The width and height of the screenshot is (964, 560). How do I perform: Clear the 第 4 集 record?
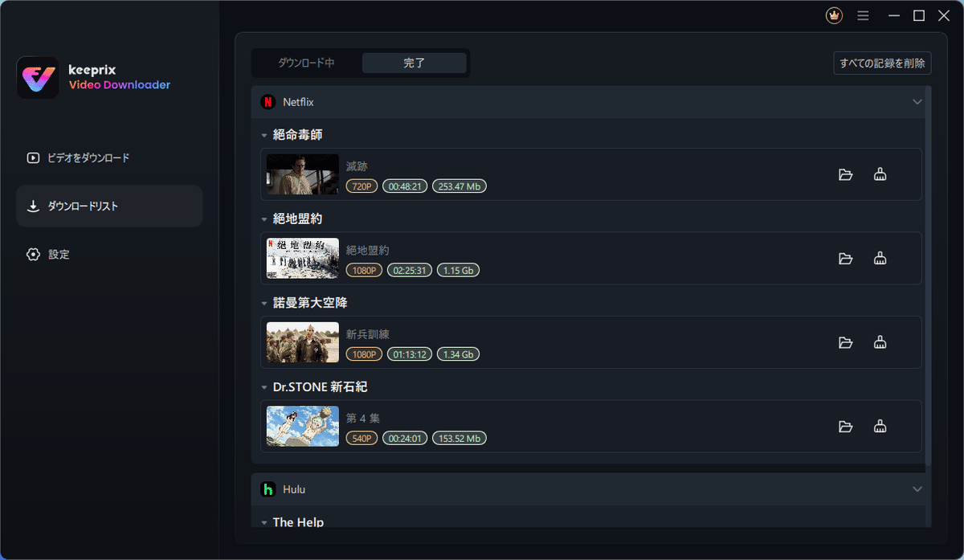tap(880, 427)
